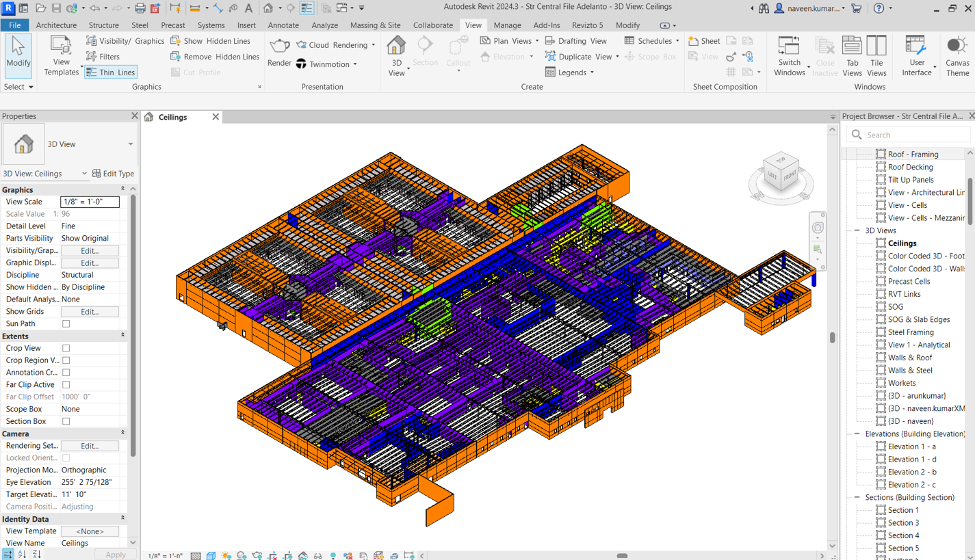Click the Save icon in quick access toolbar
The image size is (975, 560).
(x=56, y=8)
